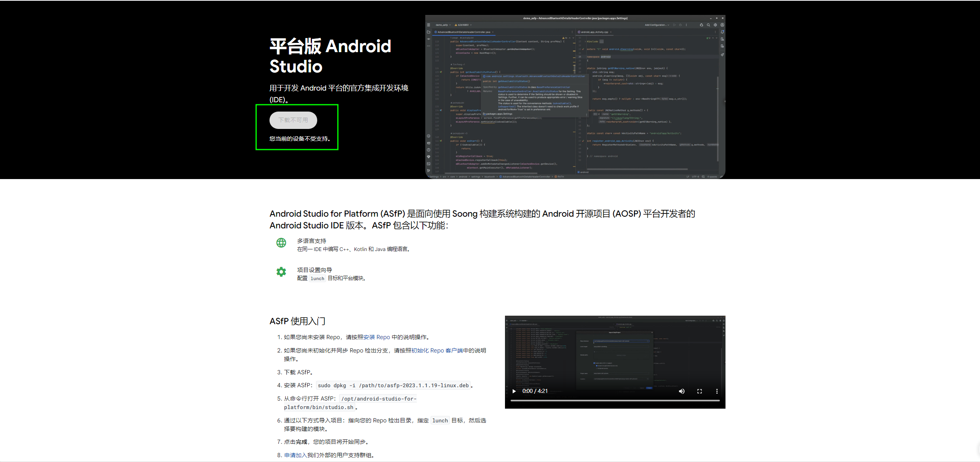Expand the Add Configuration dropdown
Screen dimensions: 980x462
656,25
